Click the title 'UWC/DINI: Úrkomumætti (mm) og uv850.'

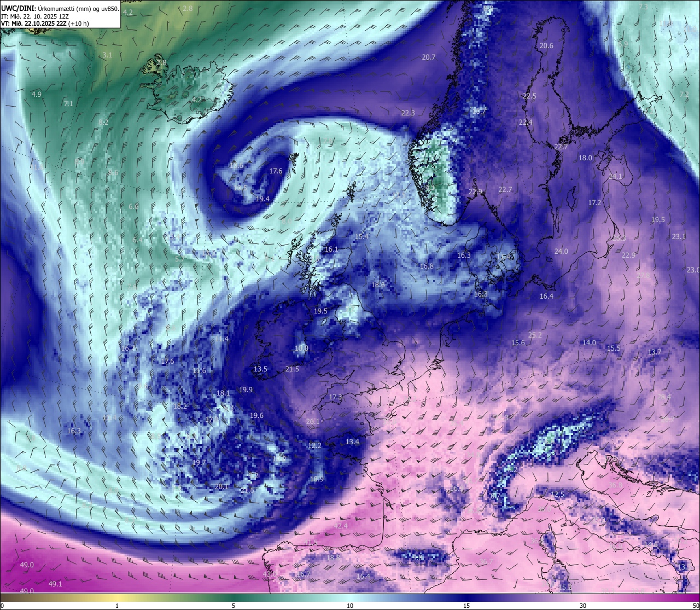point(60,9)
